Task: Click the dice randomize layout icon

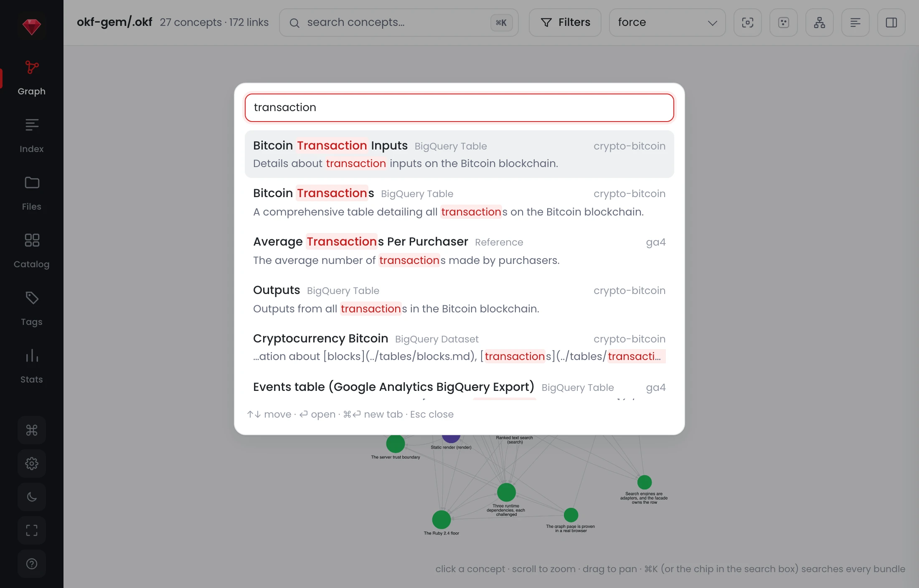Action: click(x=784, y=23)
